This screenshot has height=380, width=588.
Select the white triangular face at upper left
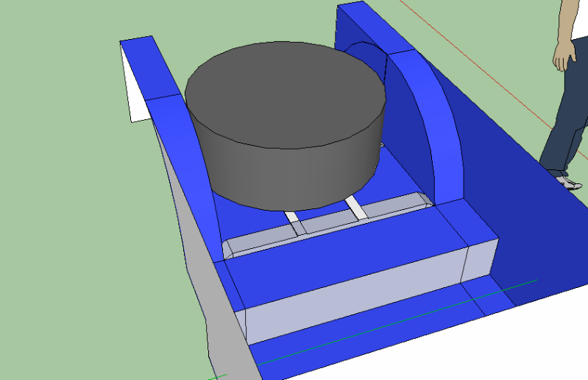136,96
